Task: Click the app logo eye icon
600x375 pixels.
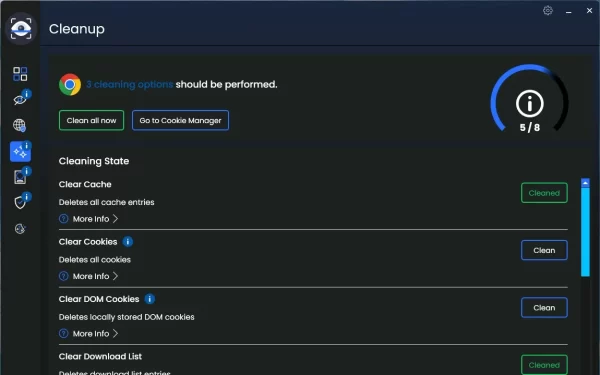Action: (21, 28)
